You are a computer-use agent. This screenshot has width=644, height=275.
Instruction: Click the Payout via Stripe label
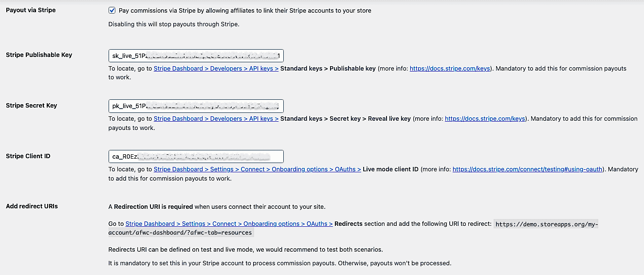tap(31, 10)
